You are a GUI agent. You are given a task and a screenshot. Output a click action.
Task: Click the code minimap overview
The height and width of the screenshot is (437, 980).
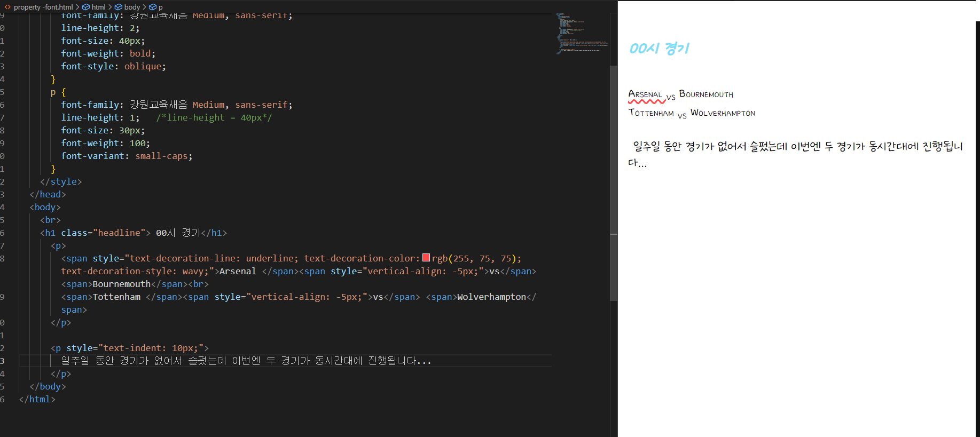(582, 33)
